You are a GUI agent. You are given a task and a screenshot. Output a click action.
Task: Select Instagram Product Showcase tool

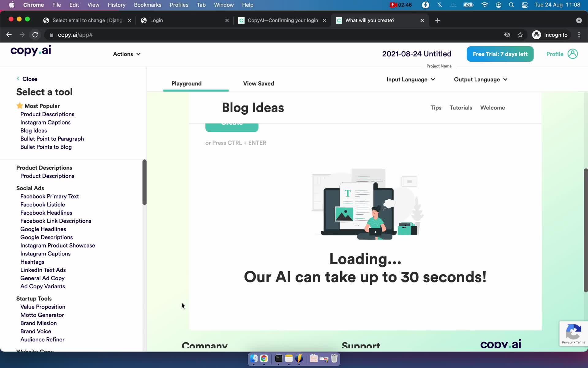[58, 245]
